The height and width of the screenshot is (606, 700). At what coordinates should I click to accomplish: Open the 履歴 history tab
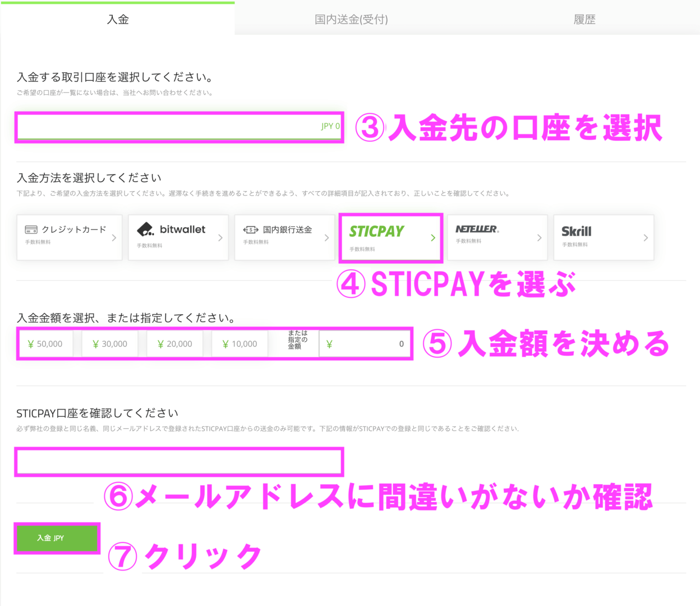point(584,19)
